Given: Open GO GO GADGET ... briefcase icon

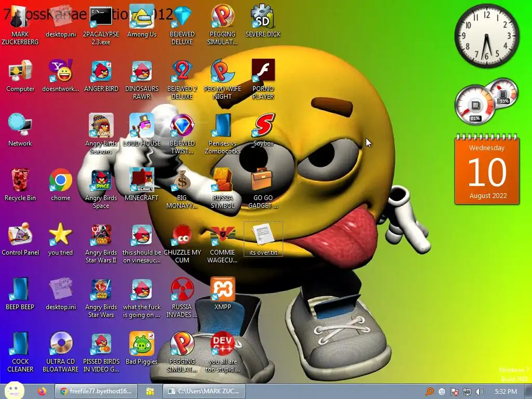Looking at the screenshot, I should (x=263, y=189).
